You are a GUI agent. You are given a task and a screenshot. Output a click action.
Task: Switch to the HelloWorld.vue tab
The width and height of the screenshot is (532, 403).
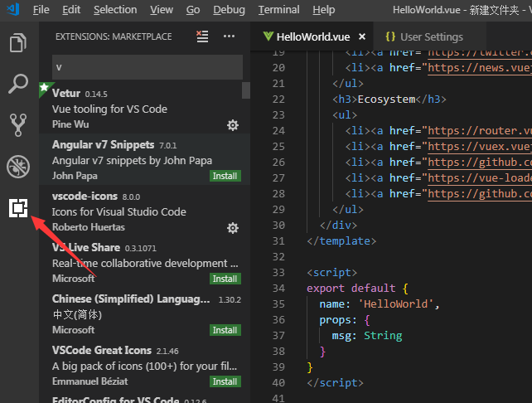click(312, 36)
